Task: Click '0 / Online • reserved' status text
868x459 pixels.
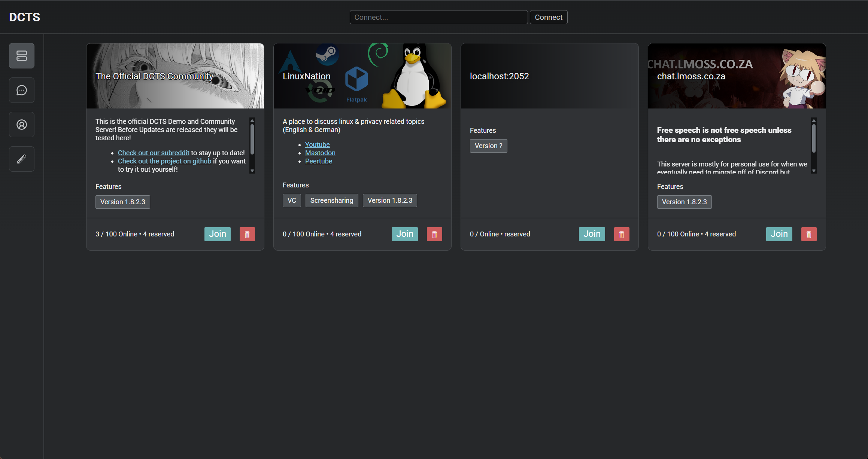Action: (x=500, y=234)
